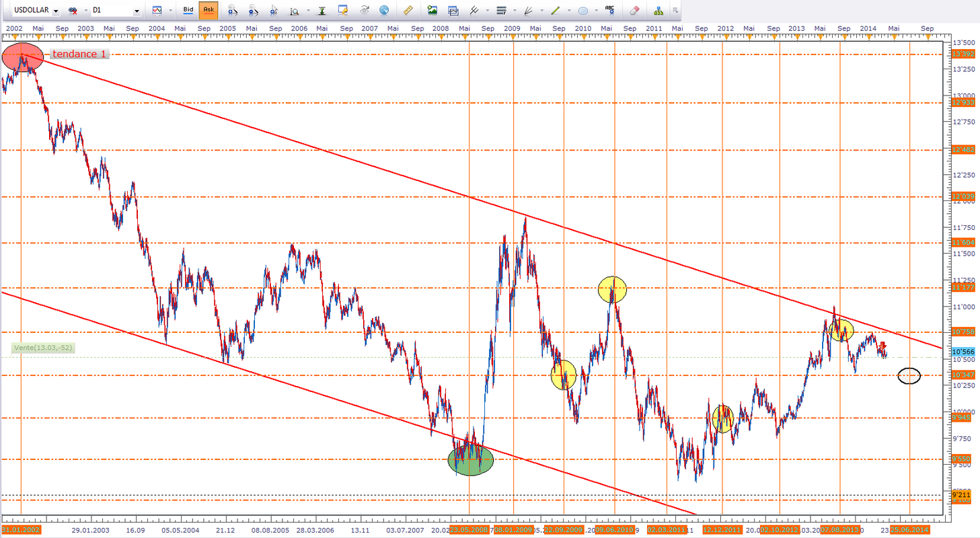Click the chart window with key icon
The height and width of the screenshot is (538, 980).
point(343,11)
